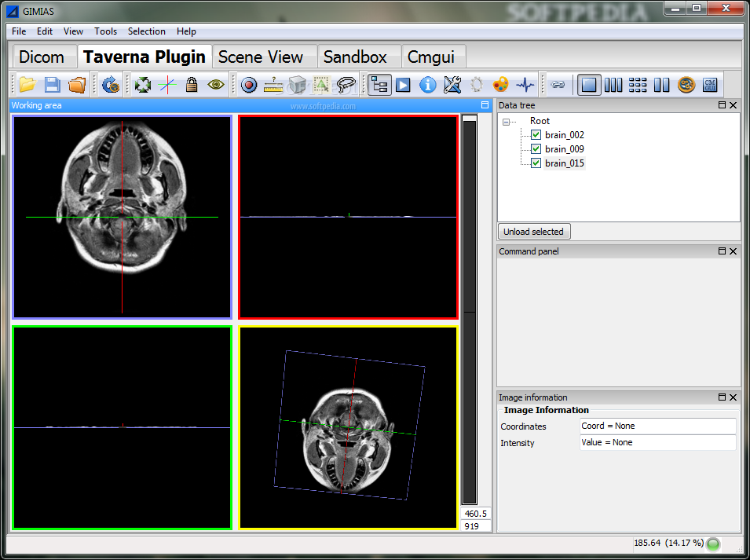Click the 919 window value box

(x=475, y=526)
